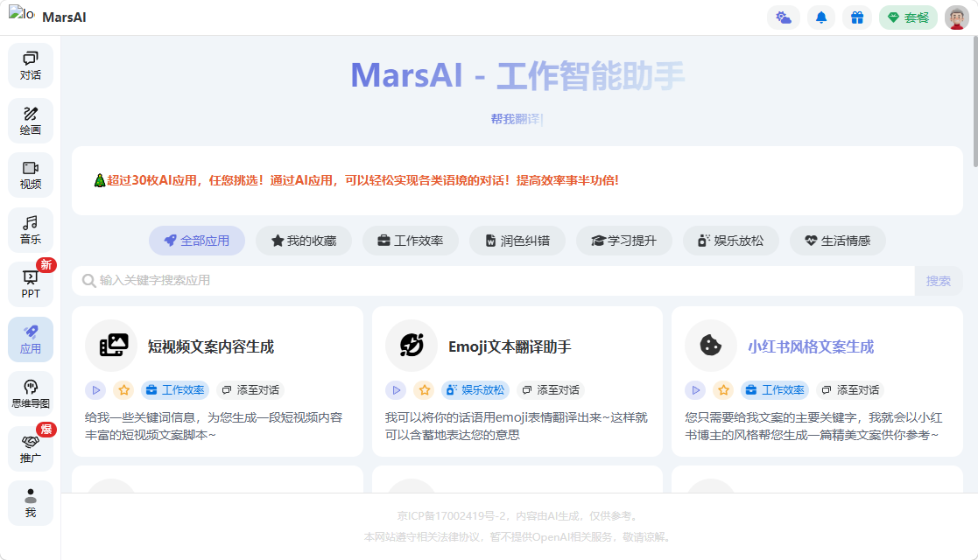Select the 学习提升 tab
Viewport: 978px width, 560px height.
(624, 241)
